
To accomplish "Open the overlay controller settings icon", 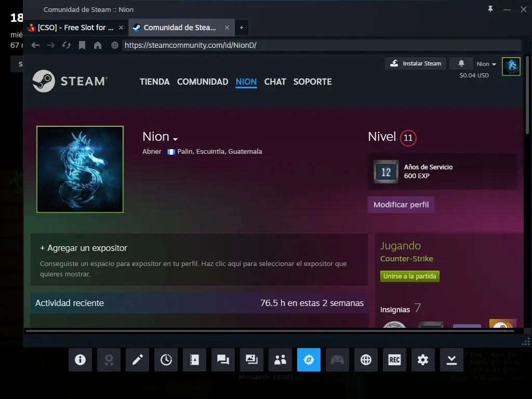I will tap(337, 360).
